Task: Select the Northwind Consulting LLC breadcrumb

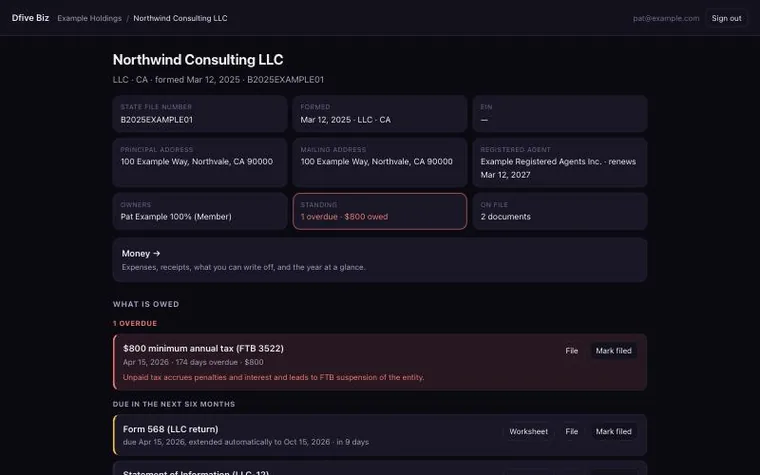Action: 180,18
